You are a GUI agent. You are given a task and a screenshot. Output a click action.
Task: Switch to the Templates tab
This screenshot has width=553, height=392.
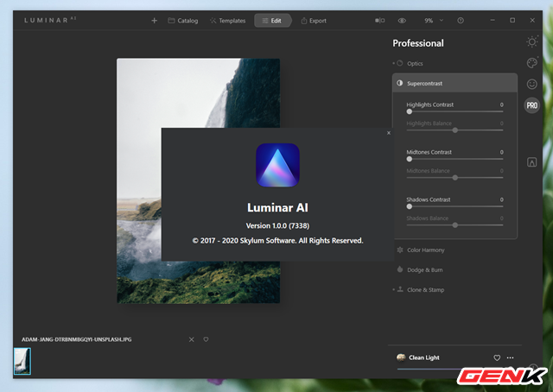coord(228,21)
